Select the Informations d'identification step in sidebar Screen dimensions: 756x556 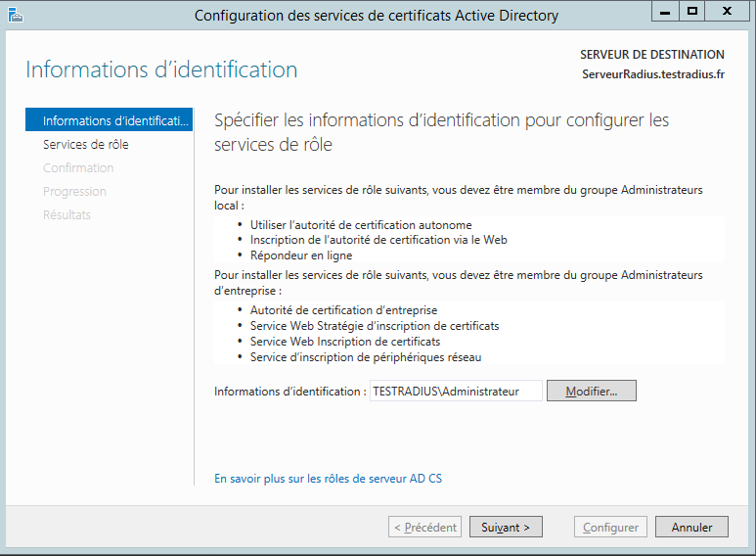click(110, 120)
